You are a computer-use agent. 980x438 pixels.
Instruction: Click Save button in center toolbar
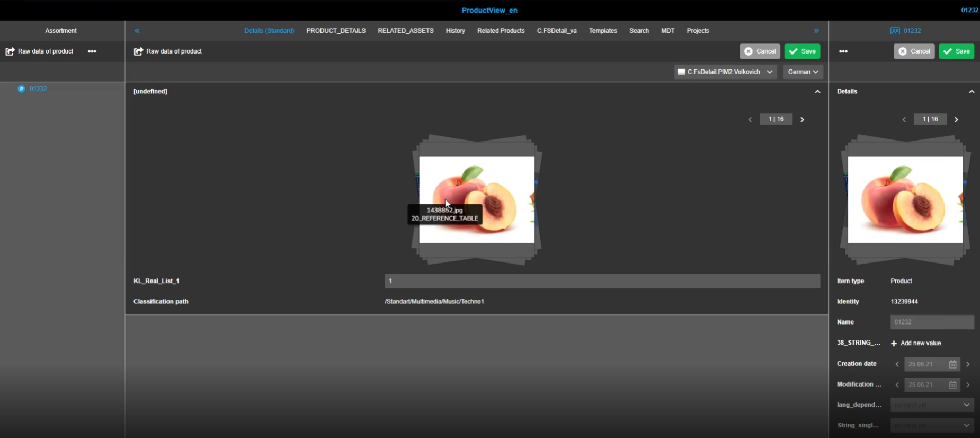point(802,51)
